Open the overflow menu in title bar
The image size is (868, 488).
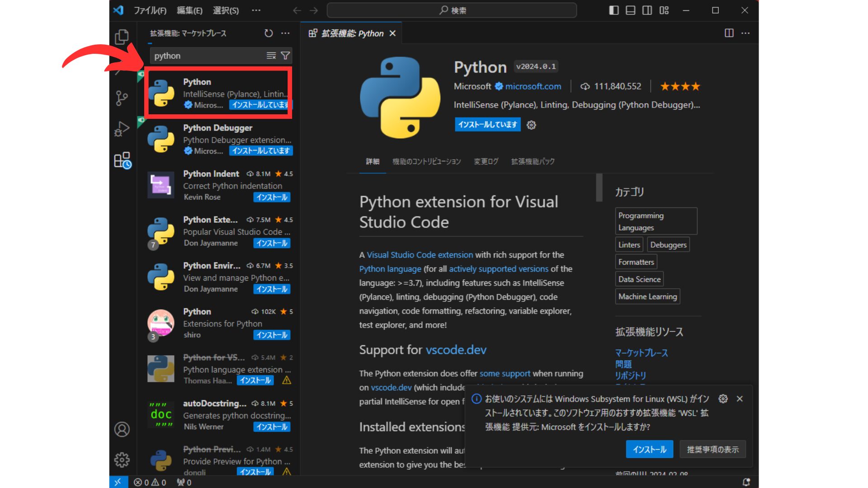[x=256, y=10]
